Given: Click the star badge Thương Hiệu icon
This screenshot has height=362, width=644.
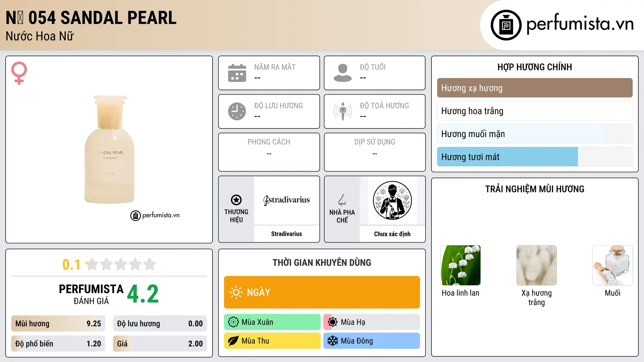Looking at the screenshot, I should tap(236, 200).
